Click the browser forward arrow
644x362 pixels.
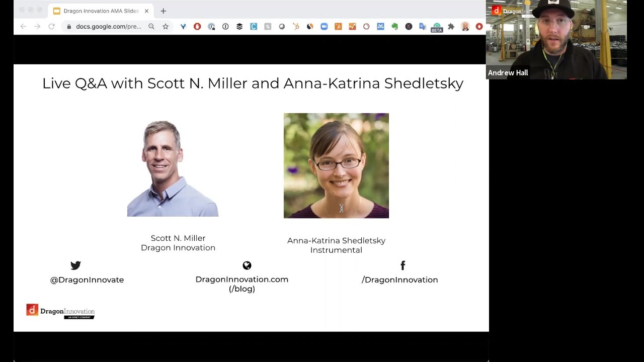[37, 27]
